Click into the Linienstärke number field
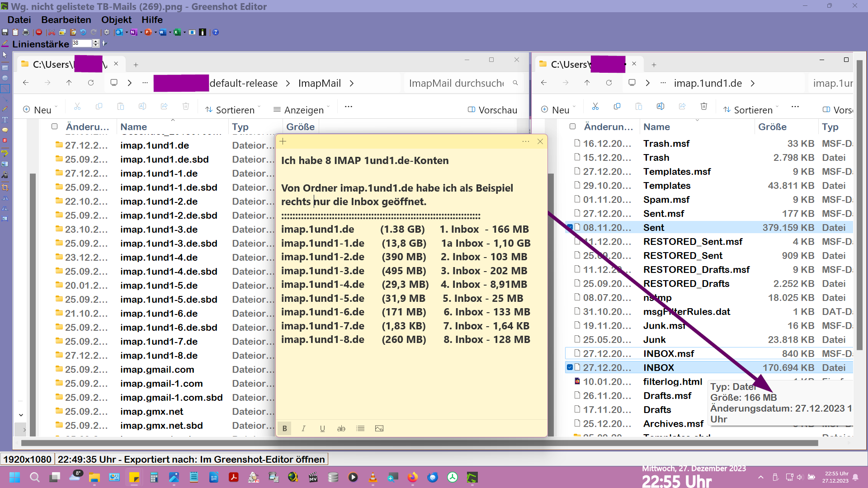Screen dimensions: 868x488 [x=82, y=43]
